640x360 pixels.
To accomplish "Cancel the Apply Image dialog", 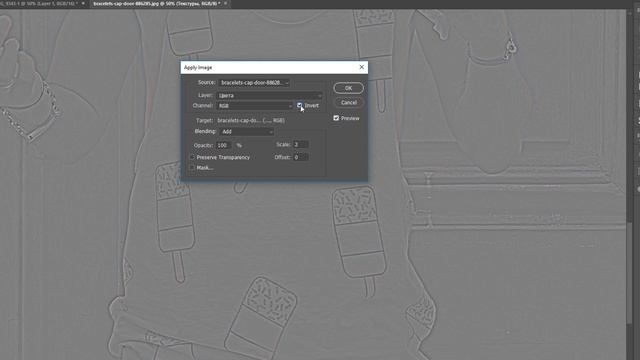I will (348, 102).
